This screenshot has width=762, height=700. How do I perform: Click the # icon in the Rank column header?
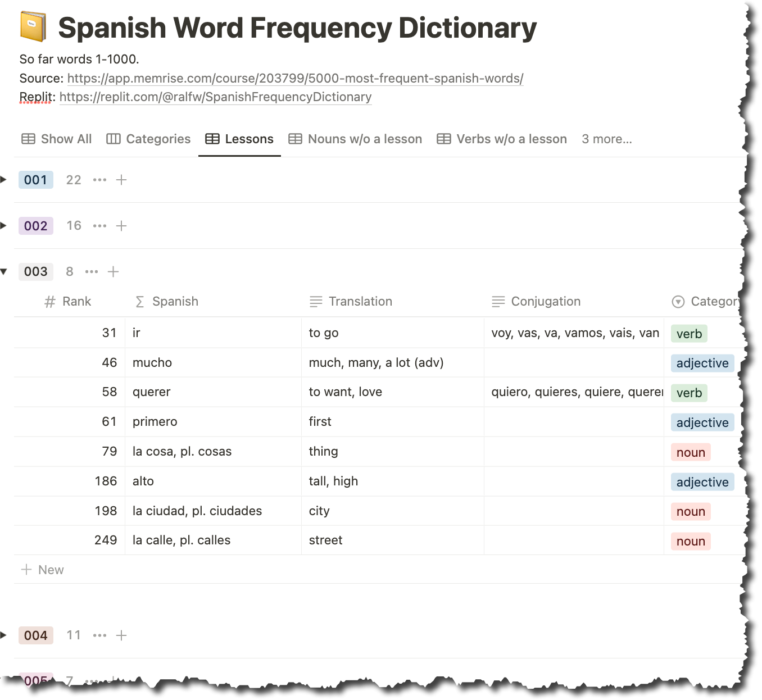click(x=48, y=301)
